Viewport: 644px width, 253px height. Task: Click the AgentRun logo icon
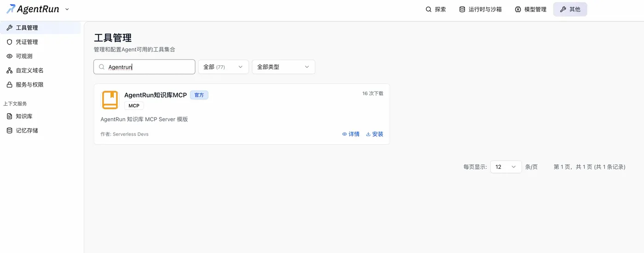(10, 9)
